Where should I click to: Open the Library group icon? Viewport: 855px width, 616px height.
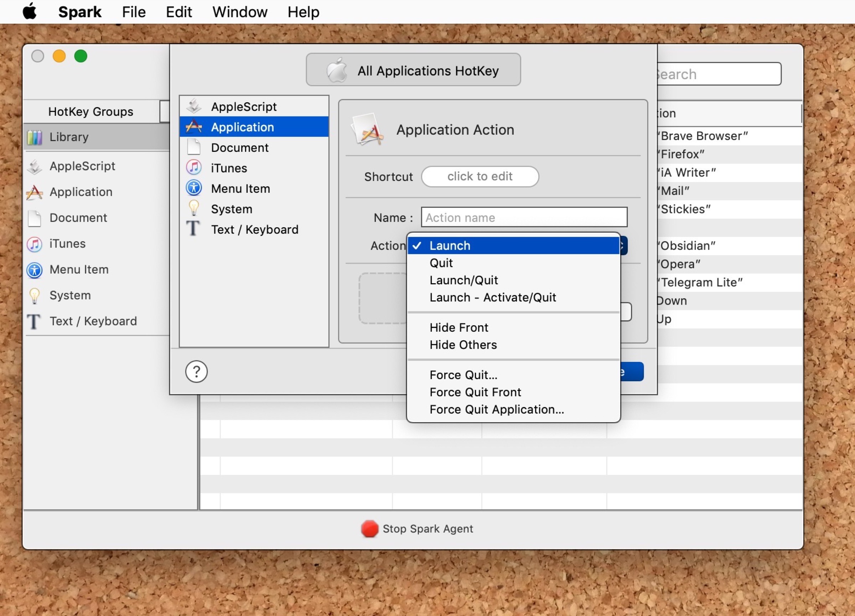click(35, 137)
